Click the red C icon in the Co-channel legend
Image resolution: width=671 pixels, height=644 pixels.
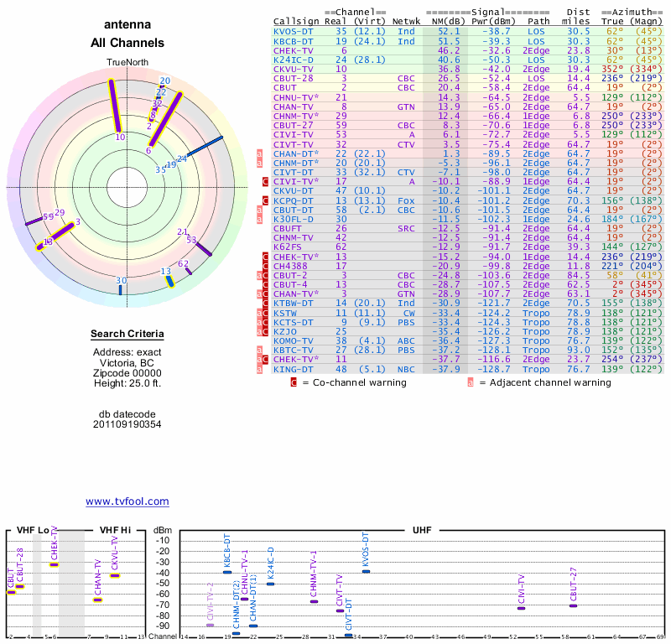pos(294,382)
